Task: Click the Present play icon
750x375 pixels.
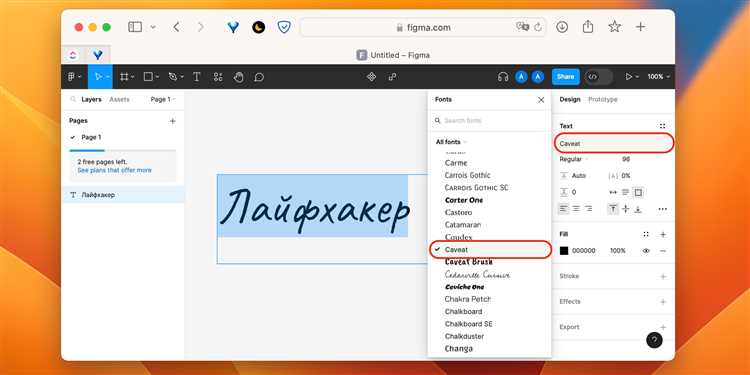Action: [x=629, y=77]
